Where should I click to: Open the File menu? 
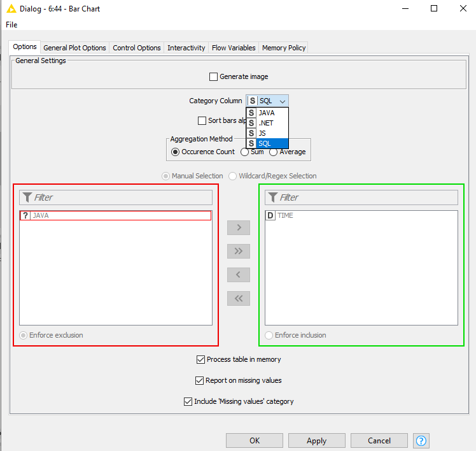click(x=11, y=25)
